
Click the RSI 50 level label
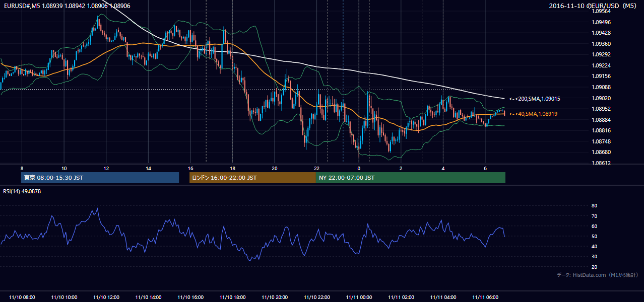(x=594, y=237)
